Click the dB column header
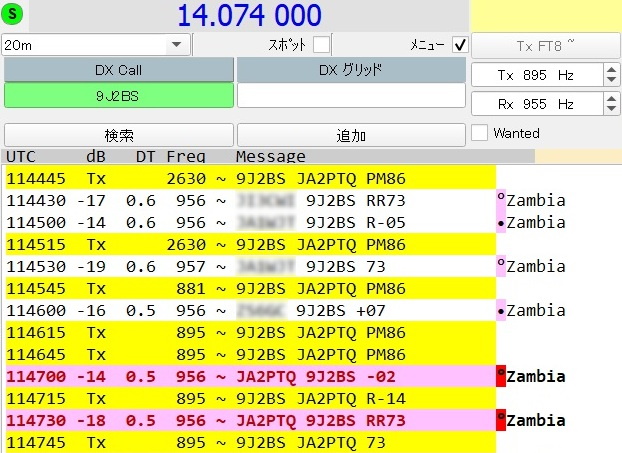This screenshot has width=622, height=453. click(x=96, y=156)
